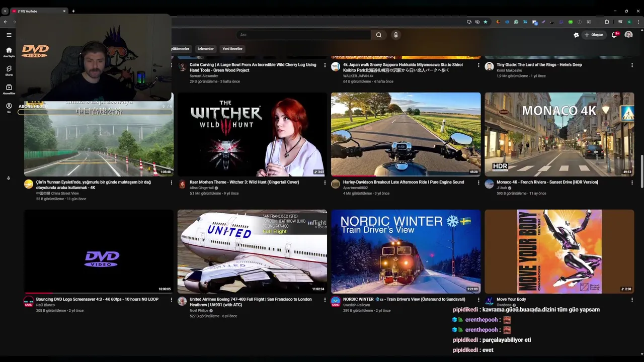Open the Chrome three-dot menu

pyautogui.click(x=637, y=22)
